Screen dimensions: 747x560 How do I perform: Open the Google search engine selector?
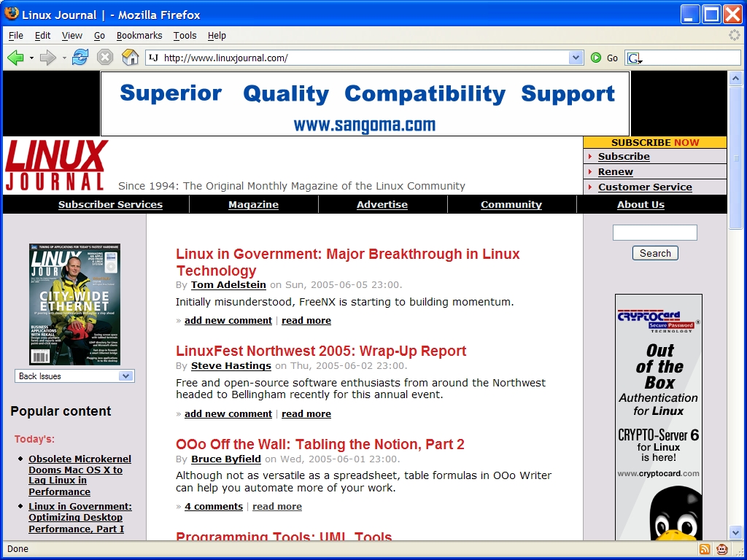tap(634, 58)
